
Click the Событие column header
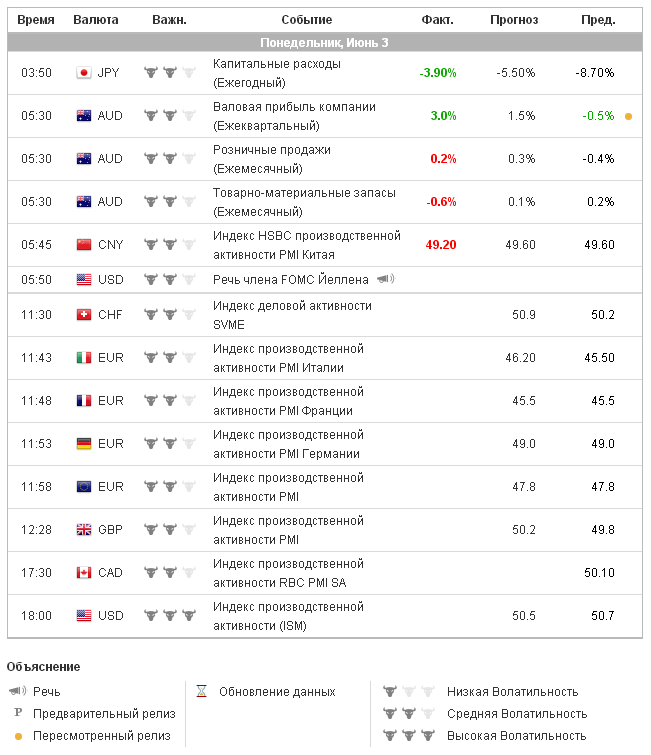coord(307,20)
